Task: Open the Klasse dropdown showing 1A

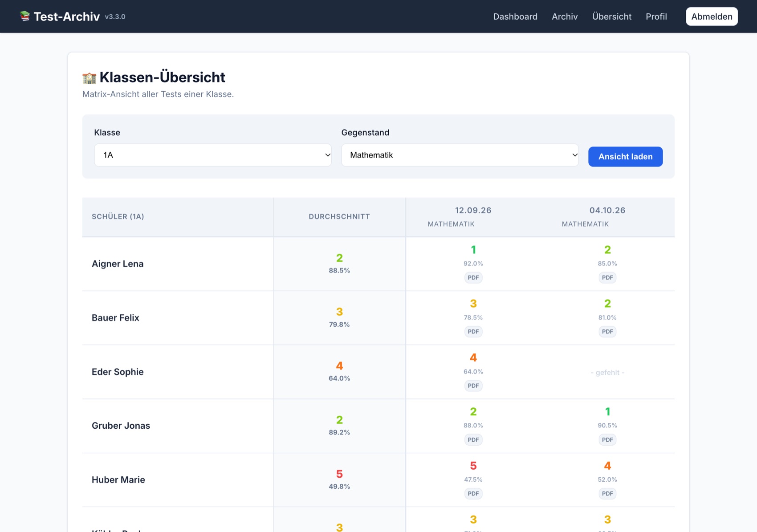Action: [x=213, y=155]
